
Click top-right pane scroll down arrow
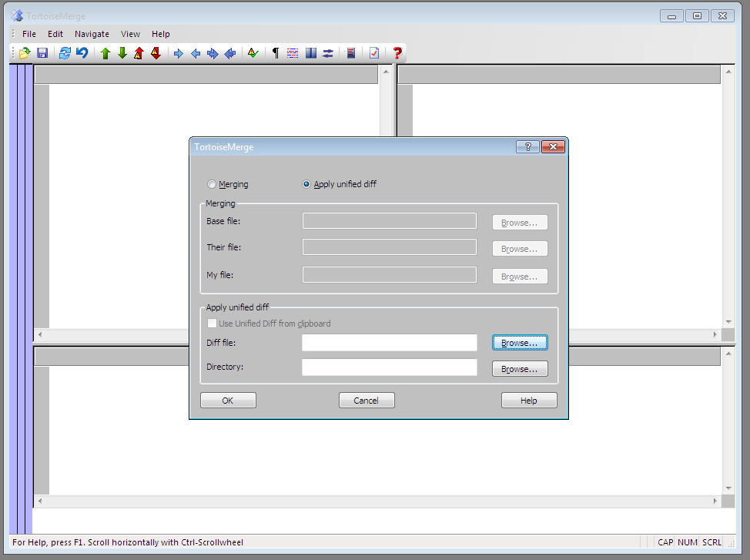tap(728, 322)
